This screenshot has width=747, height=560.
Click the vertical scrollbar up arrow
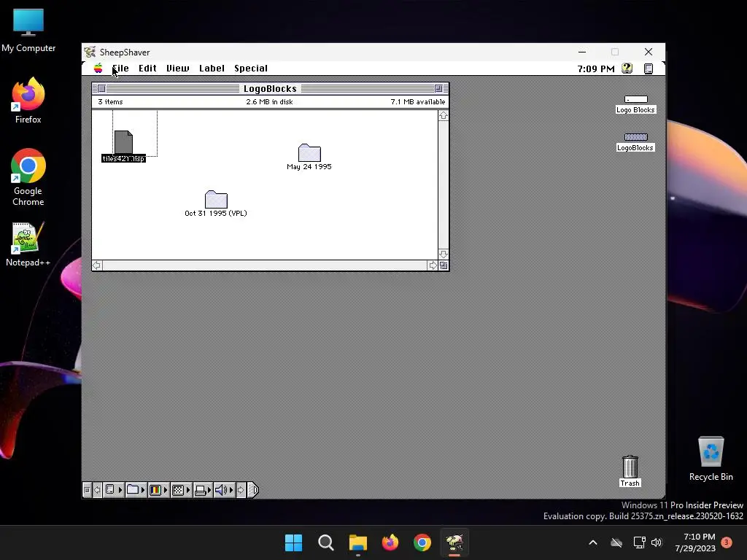[x=444, y=116]
